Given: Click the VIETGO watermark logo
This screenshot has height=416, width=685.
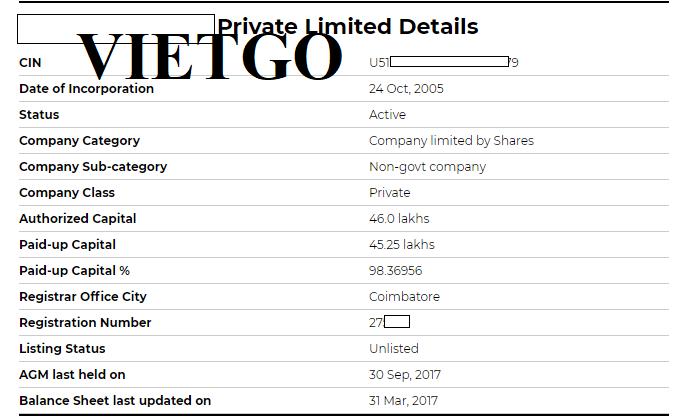Looking at the screenshot, I should point(210,56).
